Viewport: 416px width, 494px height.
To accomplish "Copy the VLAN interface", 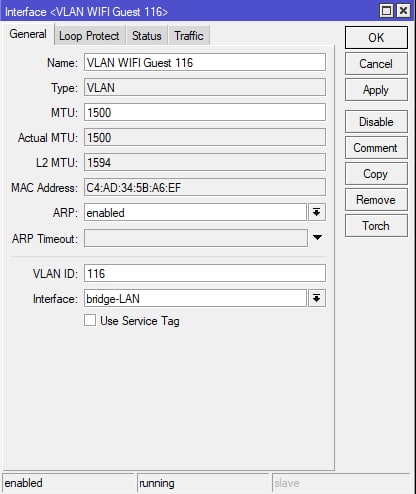I will pos(376,174).
